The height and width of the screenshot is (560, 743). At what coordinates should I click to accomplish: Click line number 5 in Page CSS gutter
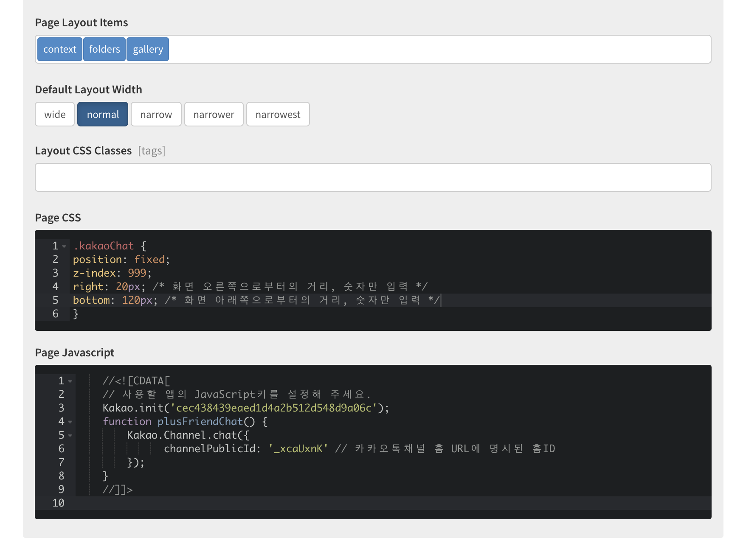[55, 300]
